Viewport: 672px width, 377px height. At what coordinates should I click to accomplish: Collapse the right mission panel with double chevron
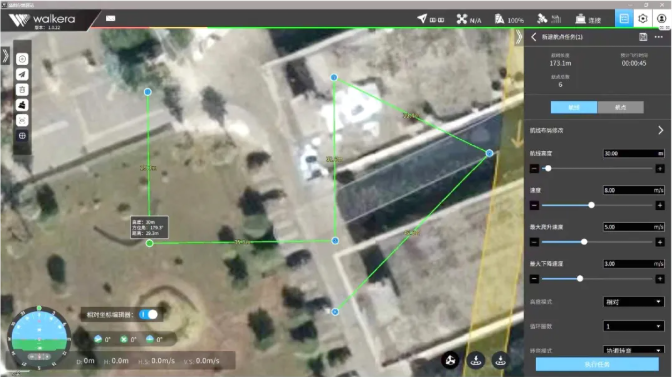pos(519,37)
